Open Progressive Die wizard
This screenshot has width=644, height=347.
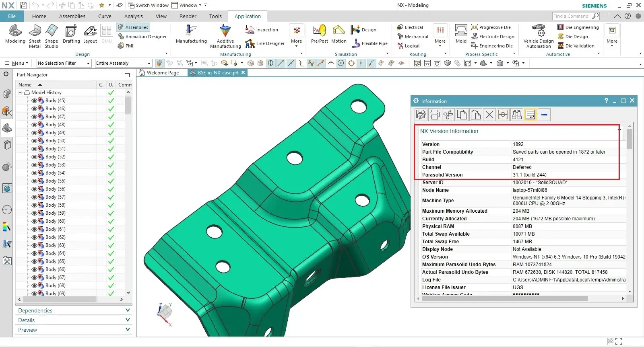pos(491,27)
